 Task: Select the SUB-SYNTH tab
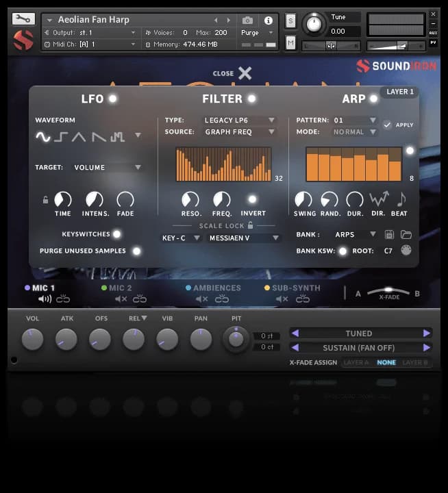pos(295,288)
